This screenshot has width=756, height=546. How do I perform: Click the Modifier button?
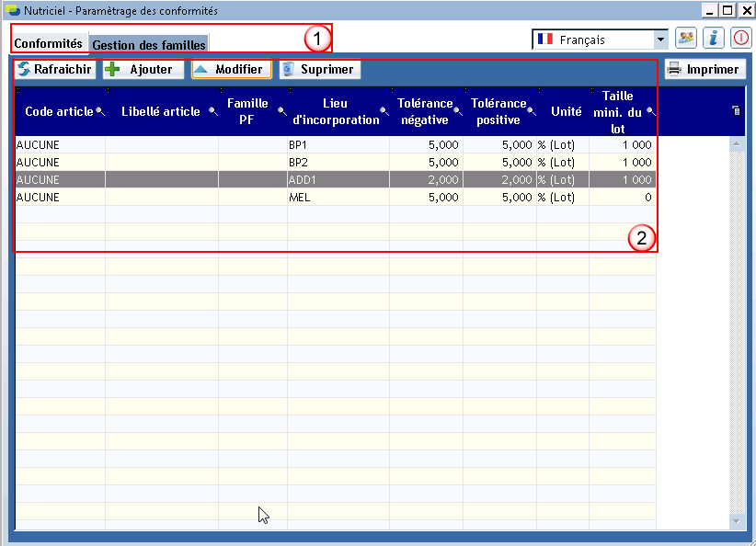coord(232,69)
